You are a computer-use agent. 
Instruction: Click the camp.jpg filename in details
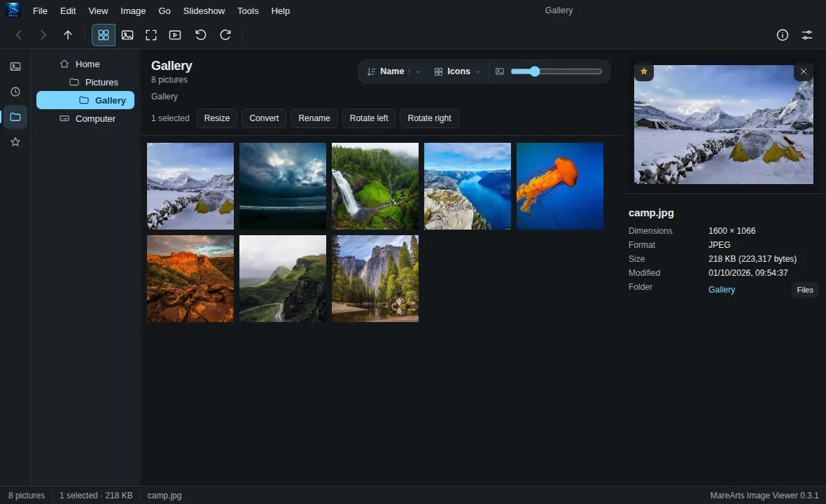(651, 213)
